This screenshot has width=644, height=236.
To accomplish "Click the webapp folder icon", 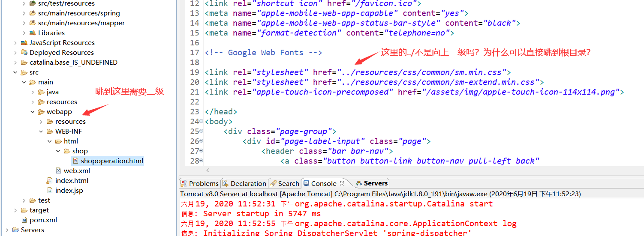I will click(x=41, y=112).
